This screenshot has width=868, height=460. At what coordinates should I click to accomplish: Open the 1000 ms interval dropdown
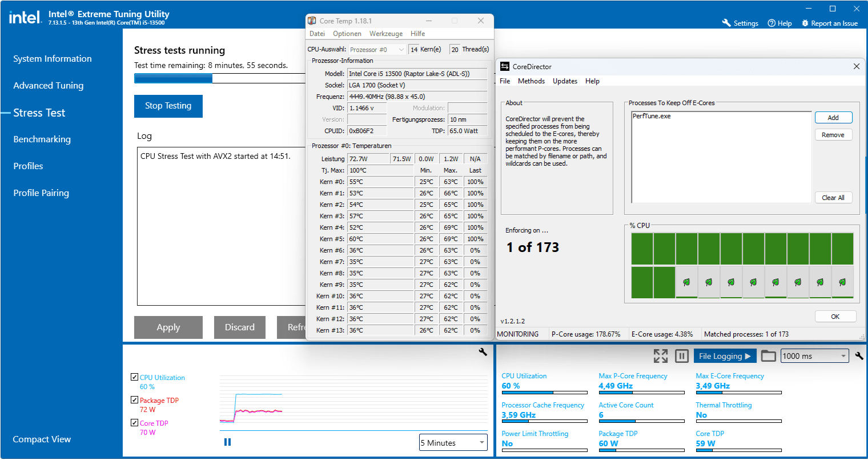point(815,356)
